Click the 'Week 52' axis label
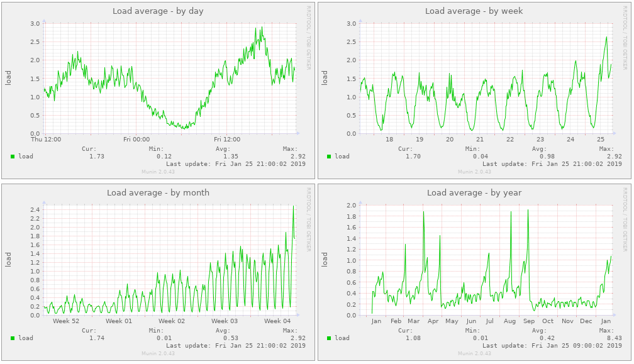This screenshot has width=634, height=364. coord(66,321)
